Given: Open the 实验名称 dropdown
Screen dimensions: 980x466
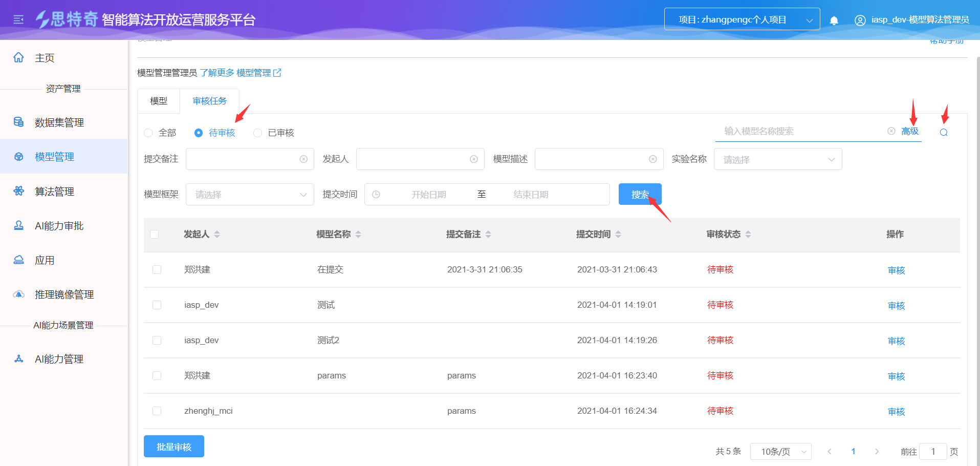Looking at the screenshot, I should click(x=778, y=159).
